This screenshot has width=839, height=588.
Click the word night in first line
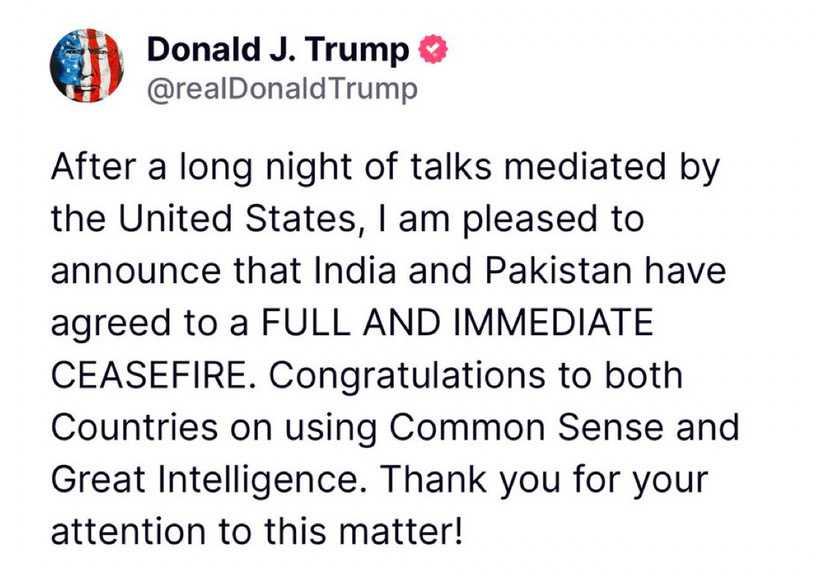[310, 166]
